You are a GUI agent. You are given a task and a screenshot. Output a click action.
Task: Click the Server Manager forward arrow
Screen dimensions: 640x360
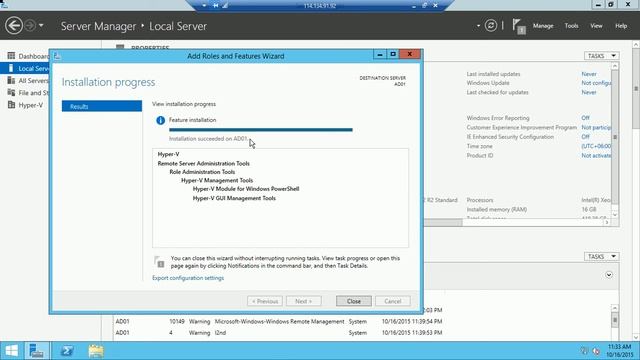pos(30,25)
